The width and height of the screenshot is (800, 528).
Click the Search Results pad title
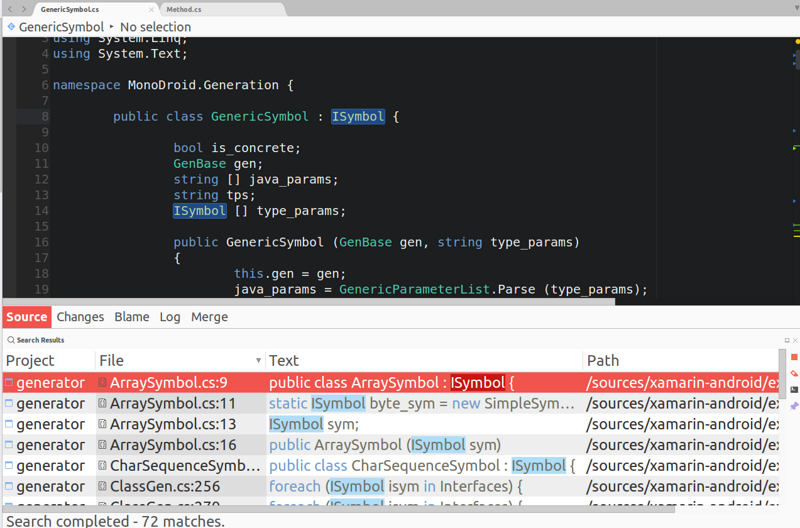click(40, 340)
